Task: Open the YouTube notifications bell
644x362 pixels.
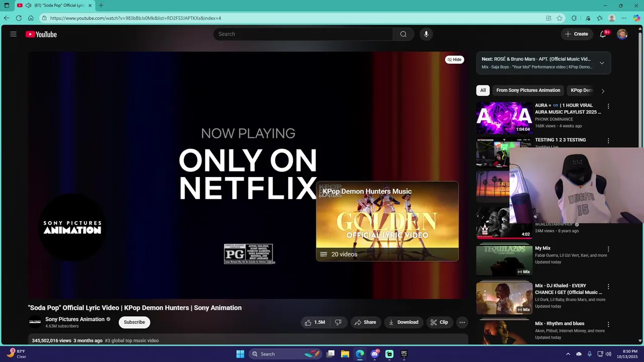Action: point(603,34)
